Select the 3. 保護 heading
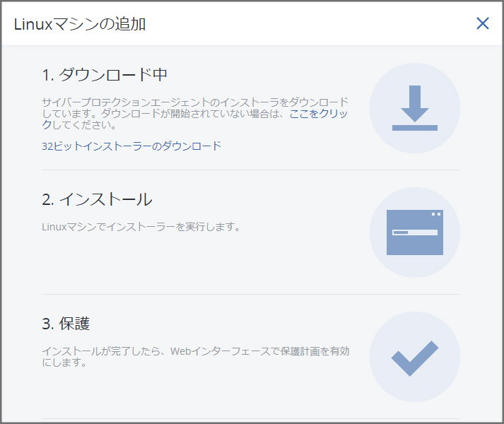This screenshot has width=504, height=424. coord(66,324)
